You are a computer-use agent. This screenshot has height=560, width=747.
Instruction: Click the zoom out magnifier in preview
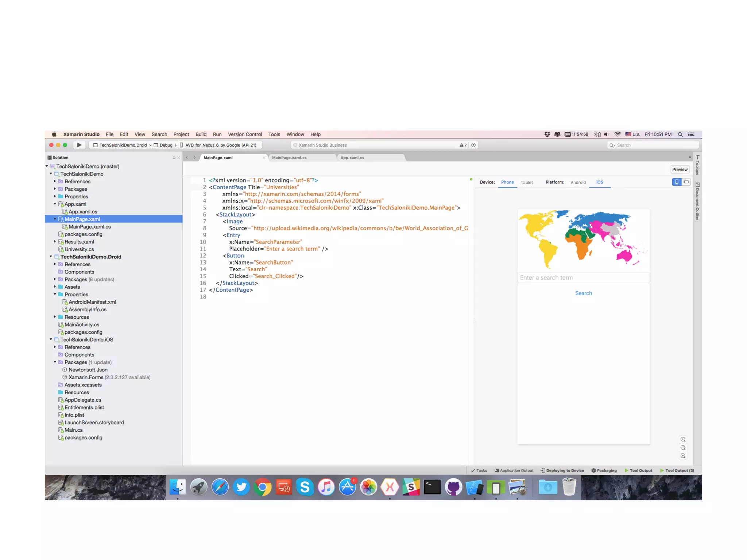pos(683,456)
